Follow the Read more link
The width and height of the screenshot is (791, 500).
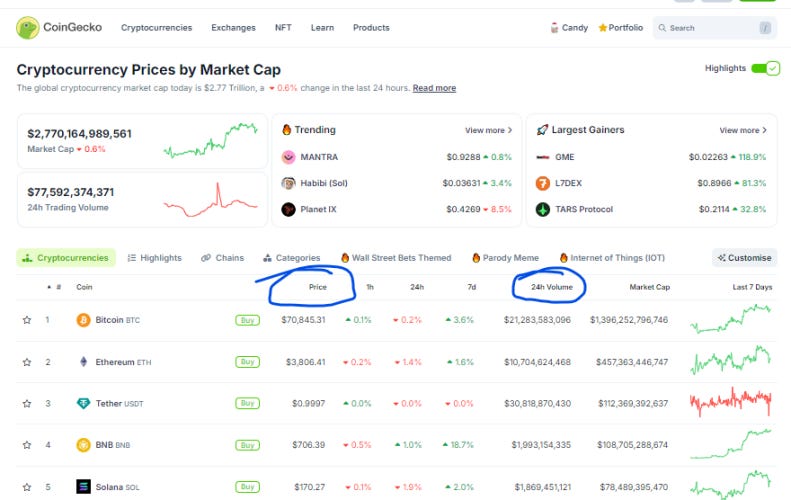(x=434, y=88)
